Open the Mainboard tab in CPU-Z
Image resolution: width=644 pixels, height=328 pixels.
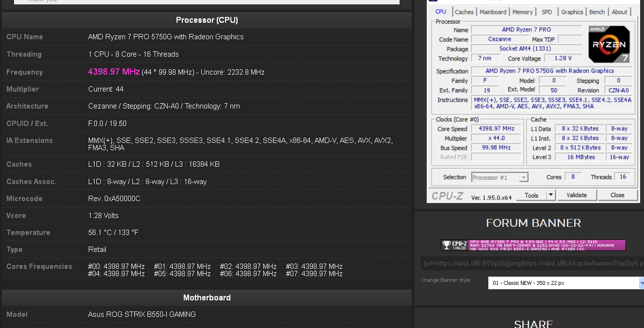click(493, 12)
